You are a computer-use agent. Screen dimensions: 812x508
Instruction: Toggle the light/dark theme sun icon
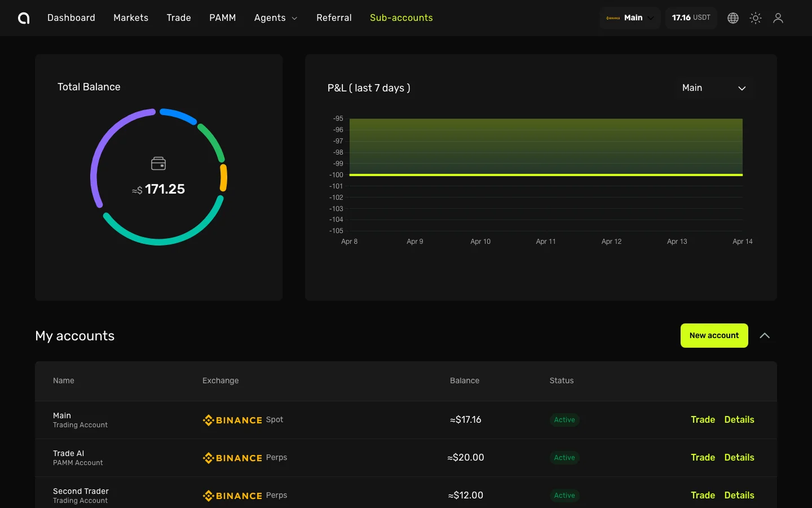(756, 18)
